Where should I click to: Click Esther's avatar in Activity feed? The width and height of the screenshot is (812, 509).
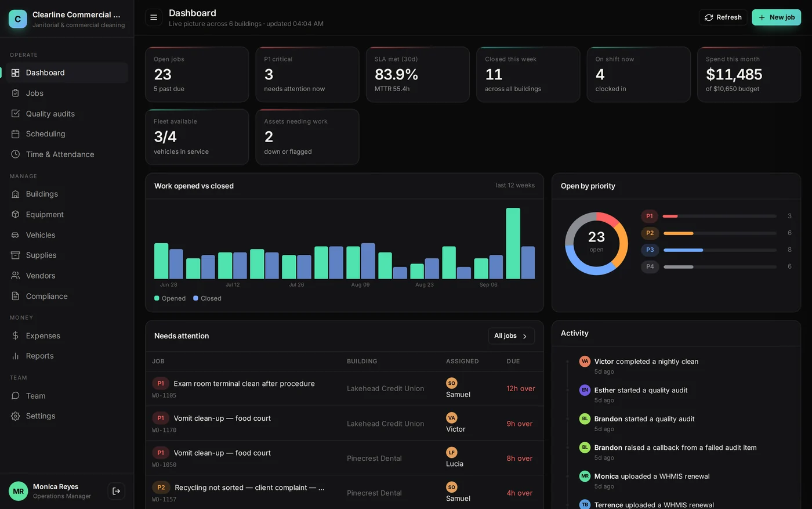point(585,390)
